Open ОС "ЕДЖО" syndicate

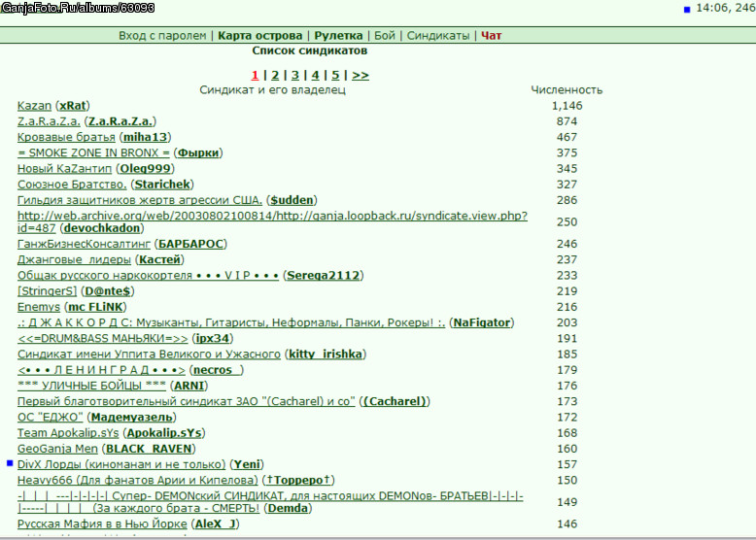pos(51,418)
